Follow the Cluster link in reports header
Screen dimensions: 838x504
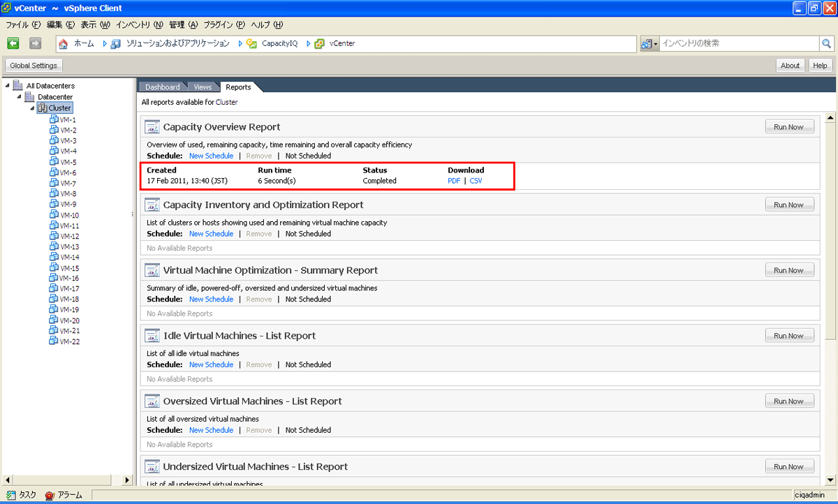[x=226, y=102]
